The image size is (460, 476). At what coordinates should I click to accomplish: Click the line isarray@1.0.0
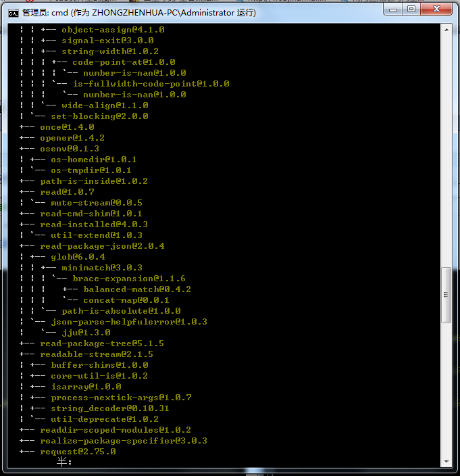86,387
